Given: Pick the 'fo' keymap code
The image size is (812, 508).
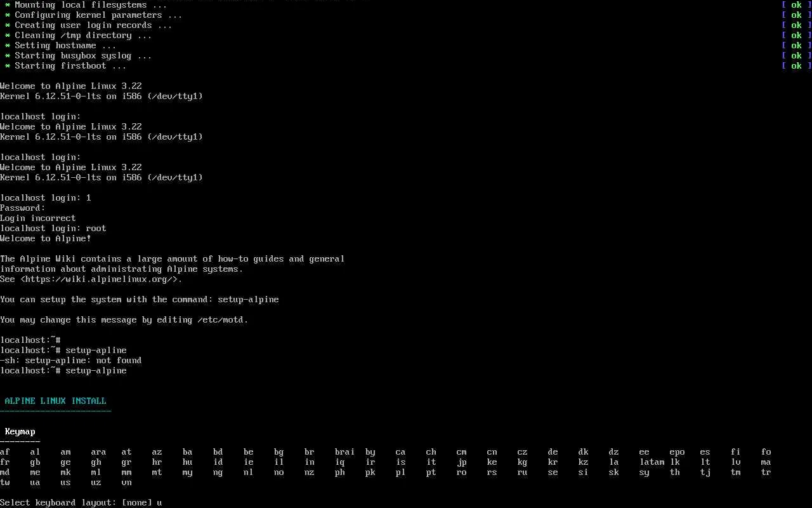Looking at the screenshot, I should 766,451.
